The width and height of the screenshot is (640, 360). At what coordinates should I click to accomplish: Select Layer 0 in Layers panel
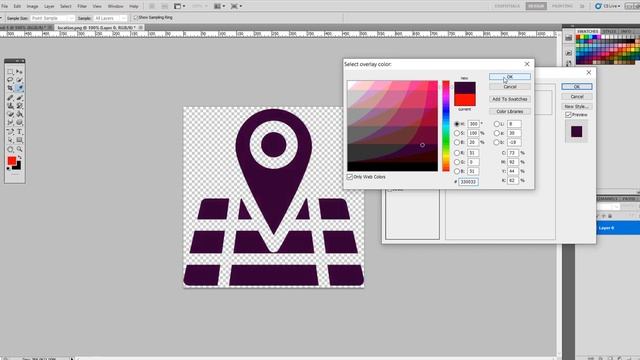coord(618,228)
